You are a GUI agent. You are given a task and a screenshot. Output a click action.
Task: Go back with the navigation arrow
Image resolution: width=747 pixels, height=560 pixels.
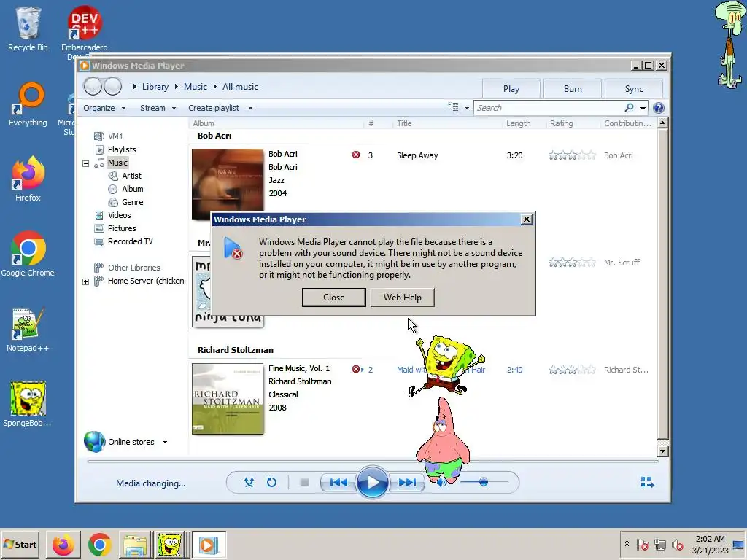click(x=93, y=86)
